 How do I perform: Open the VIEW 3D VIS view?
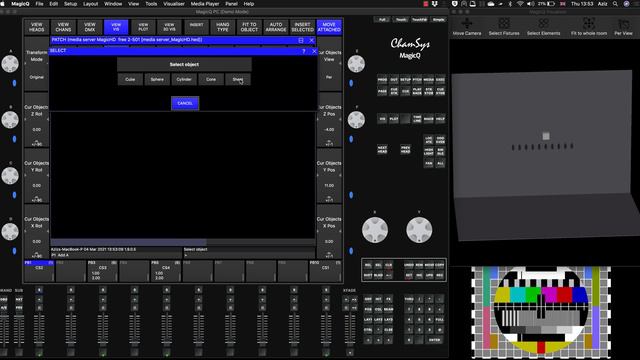pos(169,27)
